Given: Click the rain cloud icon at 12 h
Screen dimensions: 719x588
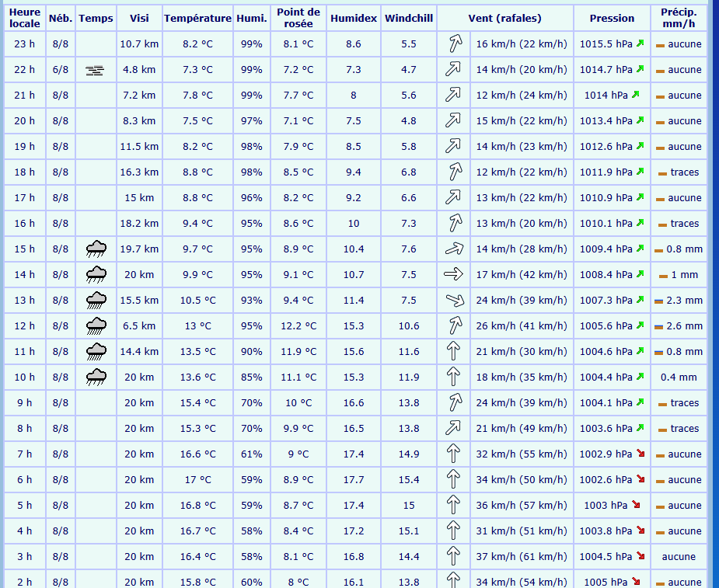Looking at the screenshot, I should tap(96, 325).
